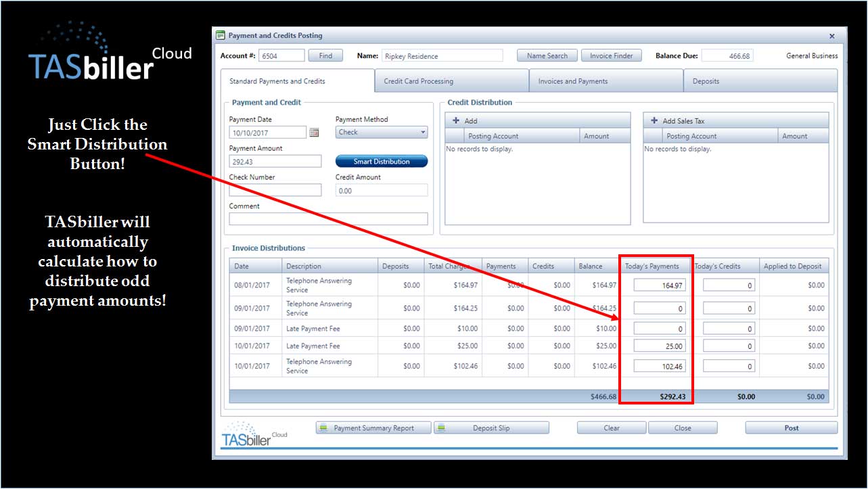Click Today's Credits field for $102.46 invoice
The image size is (868, 489).
729,367
